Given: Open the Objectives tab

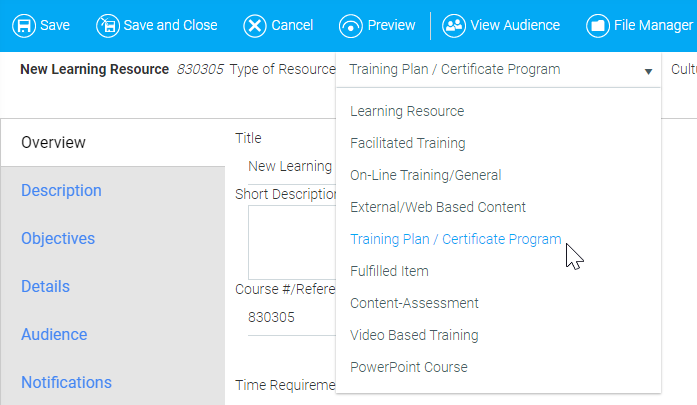Looking at the screenshot, I should pyautogui.click(x=58, y=238).
